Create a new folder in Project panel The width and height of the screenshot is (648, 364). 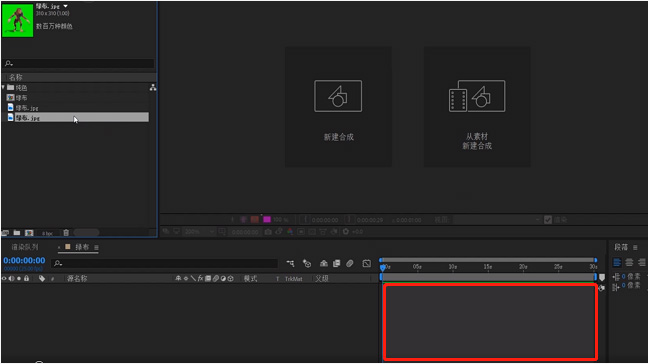pos(17,233)
